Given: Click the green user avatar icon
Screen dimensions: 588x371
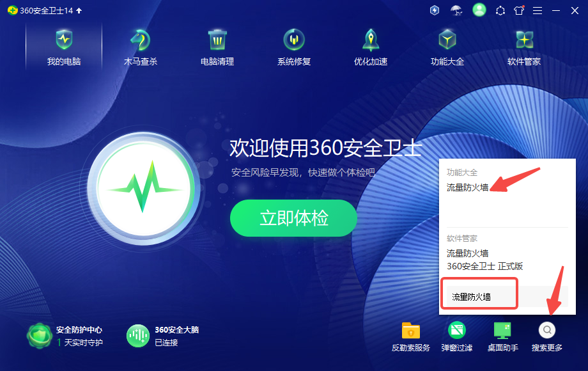Looking at the screenshot, I should tap(479, 10).
